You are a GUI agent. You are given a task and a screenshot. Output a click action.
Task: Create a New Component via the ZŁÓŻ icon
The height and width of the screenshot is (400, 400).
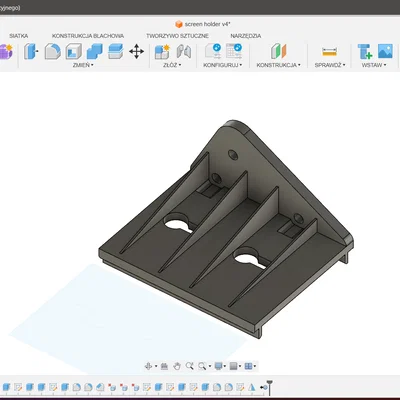coord(162,52)
